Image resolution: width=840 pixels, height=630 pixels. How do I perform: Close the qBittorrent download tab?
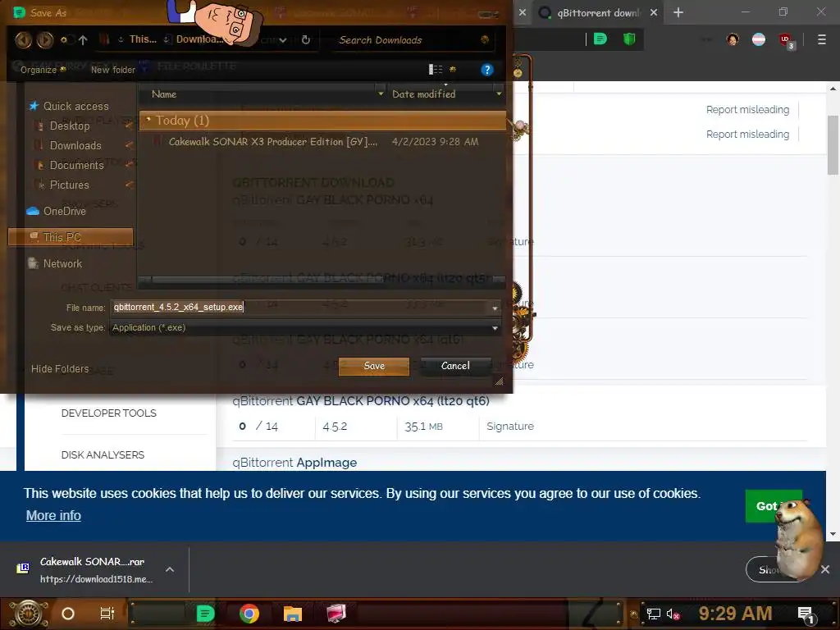click(654, 12)
